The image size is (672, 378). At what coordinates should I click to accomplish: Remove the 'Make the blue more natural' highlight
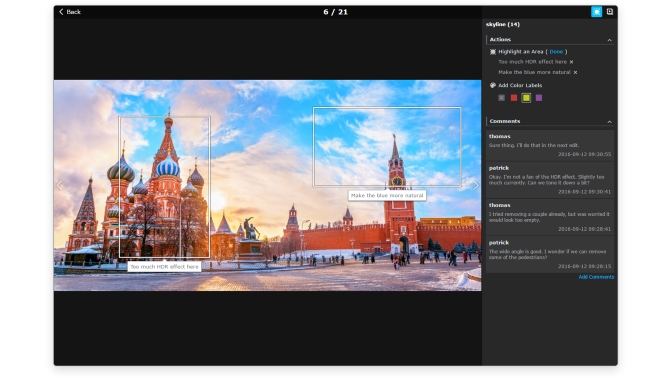575,72
